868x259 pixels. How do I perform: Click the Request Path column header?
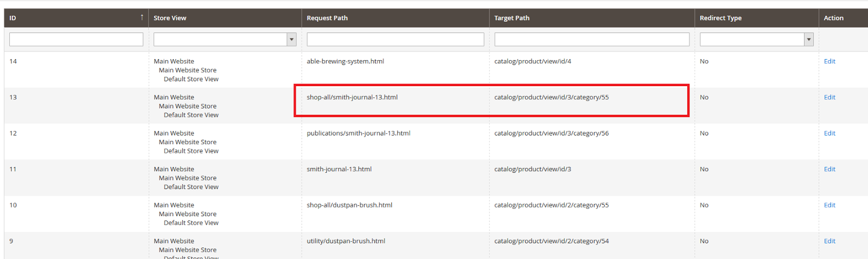click(x=395, y=18)
